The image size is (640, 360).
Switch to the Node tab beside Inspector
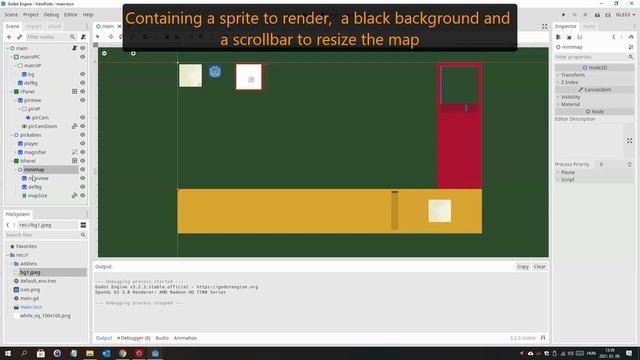point(589,27)
